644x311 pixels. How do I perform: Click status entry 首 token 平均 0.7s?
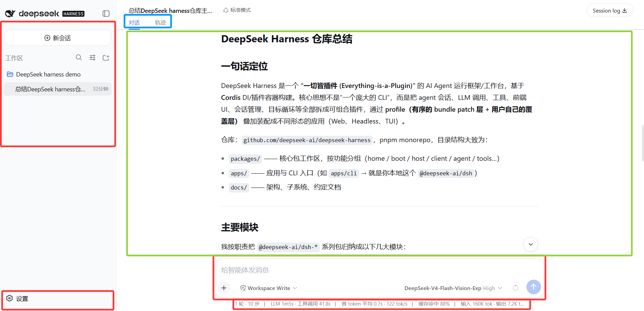[362, 304]
